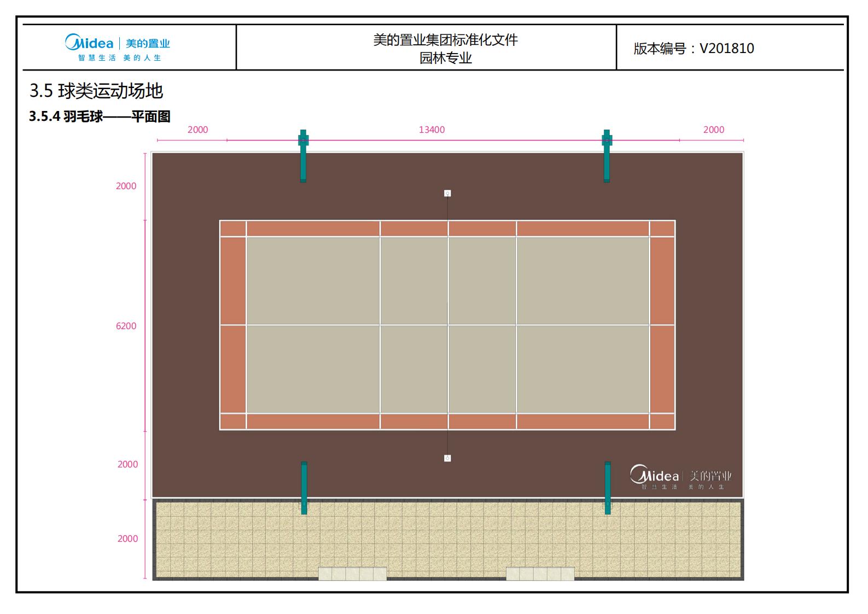Click the '6200' side dimension label
This screenshot has width=868, height=614.
pyautogui.click(x=126, y=326)
